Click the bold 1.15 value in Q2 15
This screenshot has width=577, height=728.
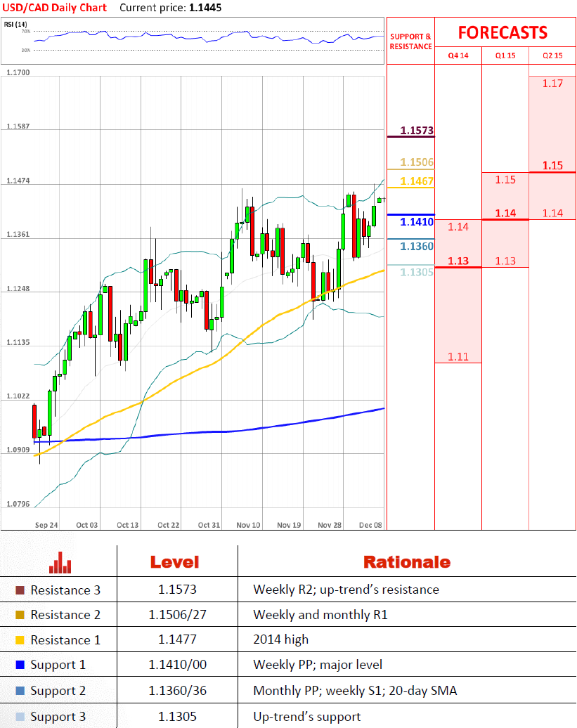pyautogui.click(x=552, y=165)
